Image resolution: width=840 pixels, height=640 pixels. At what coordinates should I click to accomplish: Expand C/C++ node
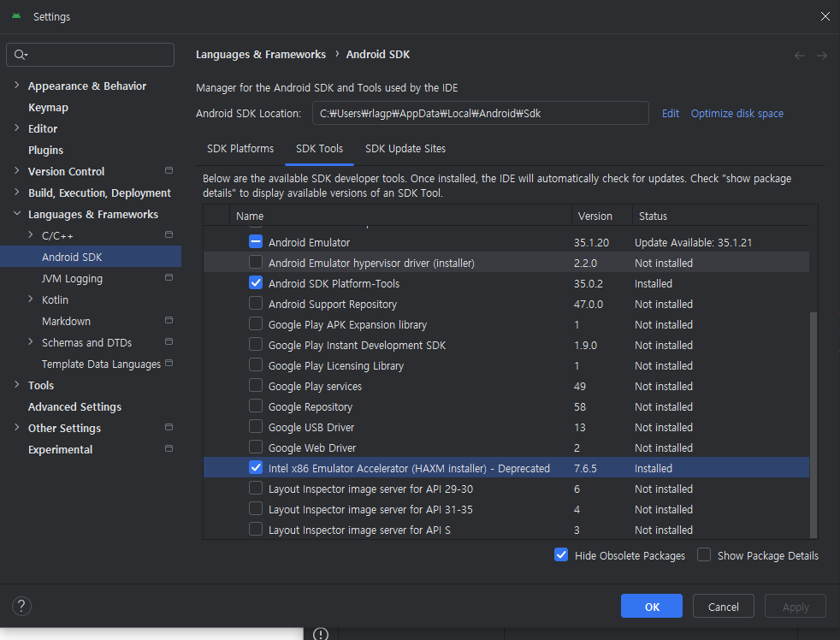31,235
